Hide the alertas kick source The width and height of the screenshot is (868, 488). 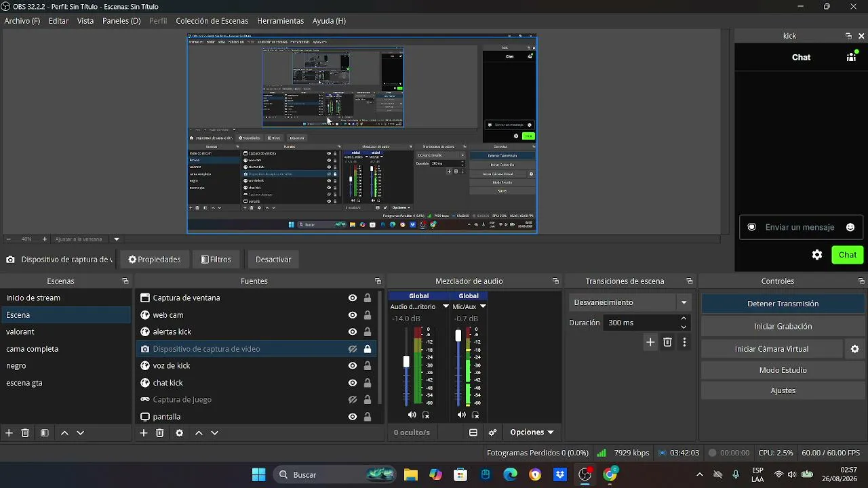(x=353, y=331)
